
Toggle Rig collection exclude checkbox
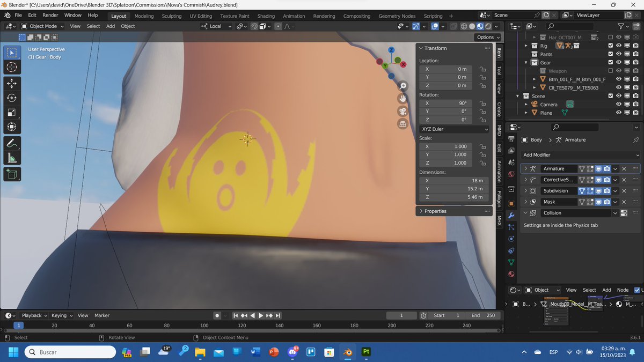(611, 46)
